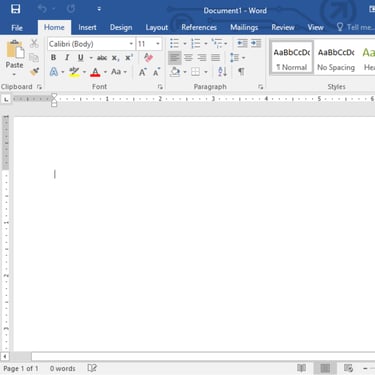Apply bullet list
Screen dimensions: 375x375
click(174, 43)
